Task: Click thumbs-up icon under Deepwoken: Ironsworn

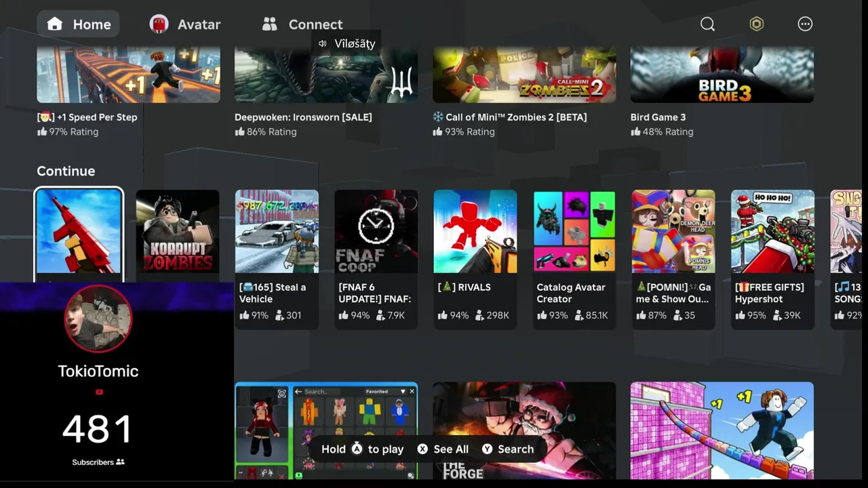Action: tap(239, 131)
